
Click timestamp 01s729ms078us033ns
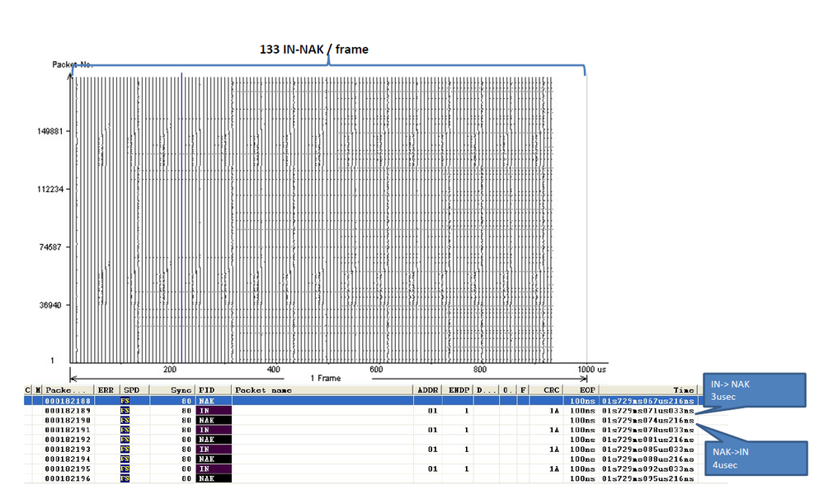point(648,430)
